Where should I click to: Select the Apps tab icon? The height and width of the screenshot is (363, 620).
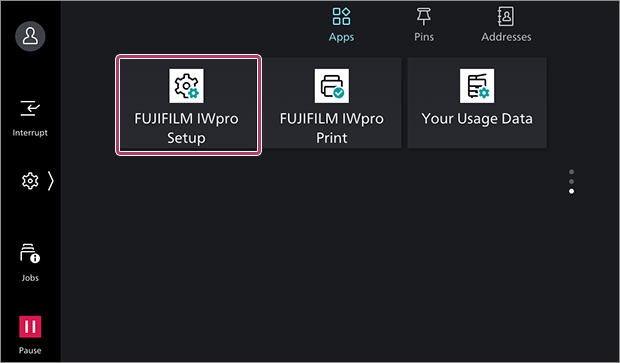pos(341,17)
